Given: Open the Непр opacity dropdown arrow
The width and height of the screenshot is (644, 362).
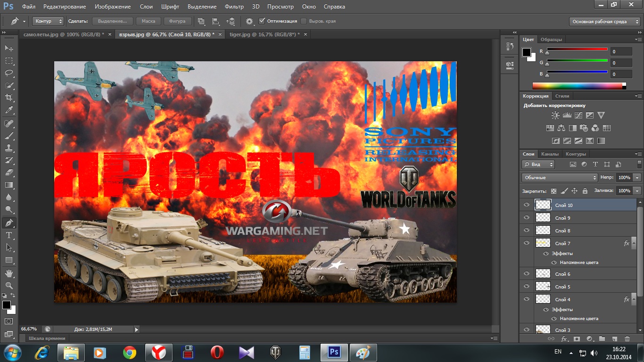Looking at the screenshot, I should [637, 177].
